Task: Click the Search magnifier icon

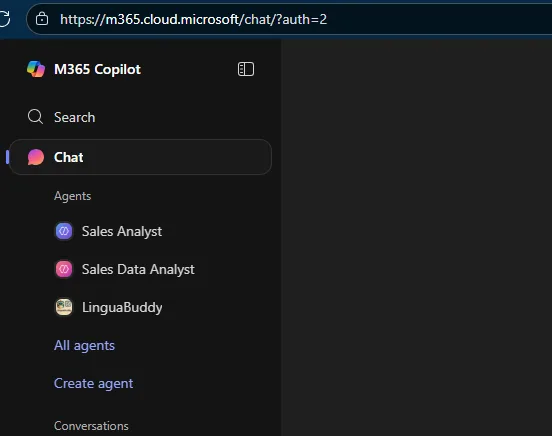Action: point(35,117)
